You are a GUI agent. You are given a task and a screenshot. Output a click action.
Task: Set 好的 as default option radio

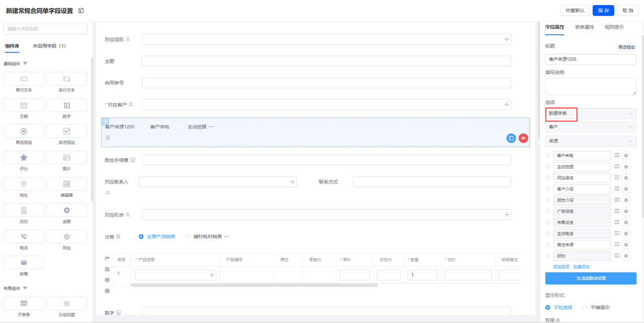coord(548,256)
